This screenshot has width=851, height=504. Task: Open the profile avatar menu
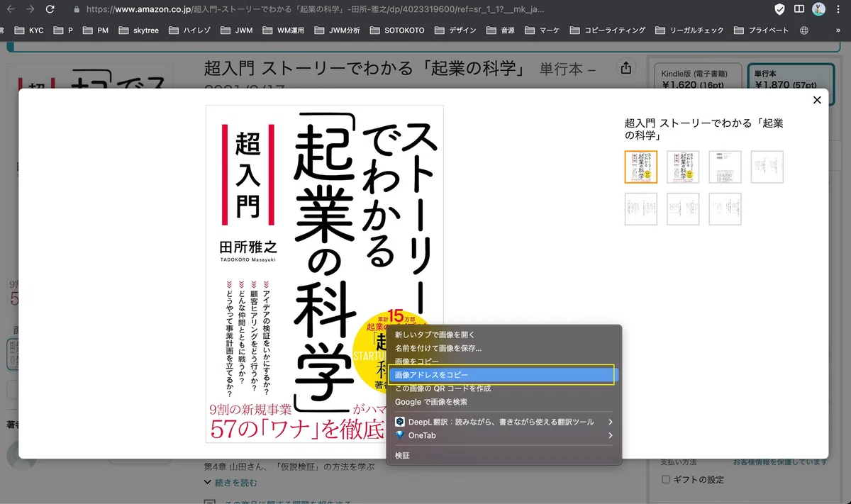[819, 10]
